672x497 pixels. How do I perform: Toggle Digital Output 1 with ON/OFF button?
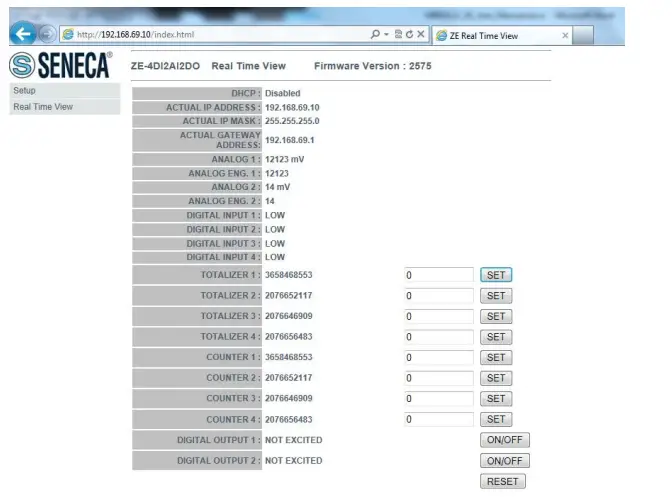click(504, 440)
